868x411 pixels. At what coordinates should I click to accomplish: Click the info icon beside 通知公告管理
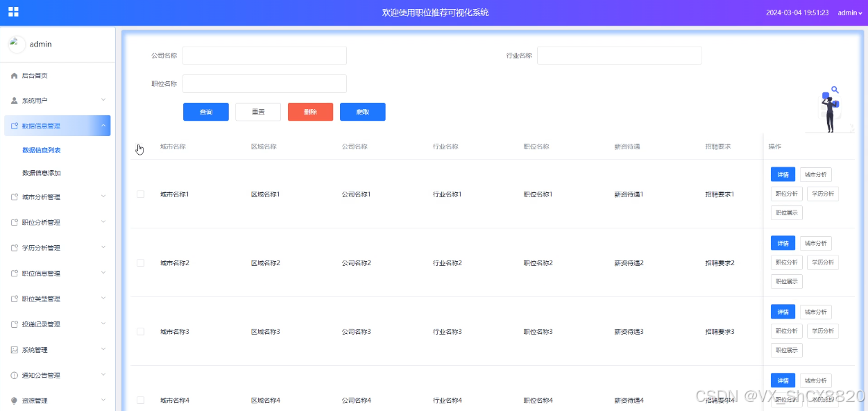click(x=15, y=375)
